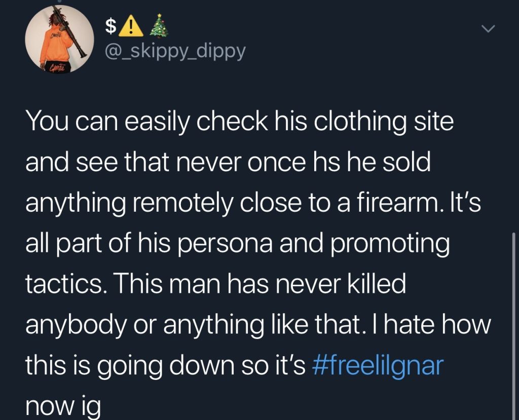The image size is (519, 420).
Task: Click the sentence "This man has never killed"
Action: coord(261,284)
